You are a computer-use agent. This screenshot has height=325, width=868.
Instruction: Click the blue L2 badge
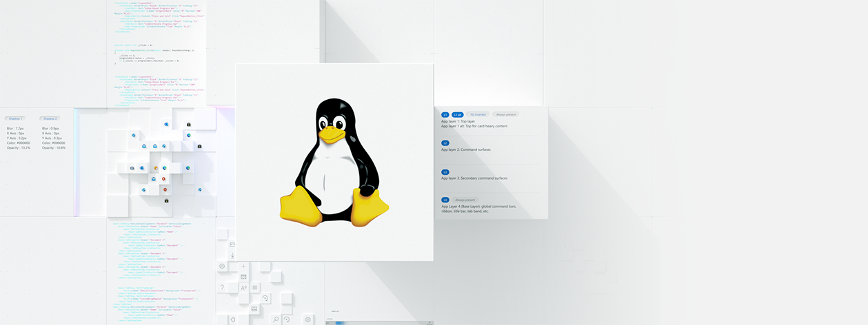pyautogui.click(x=445, y=143)
